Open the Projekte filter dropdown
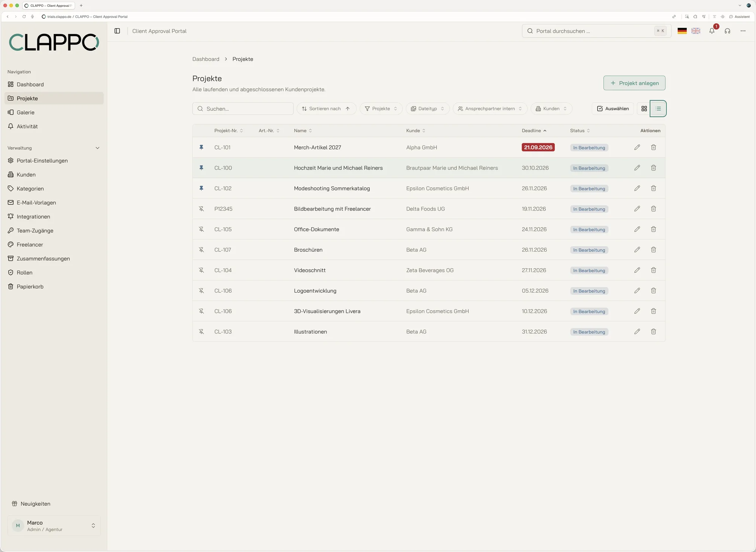756x552 pixels. pyautogui.click(x=381, y=108)
